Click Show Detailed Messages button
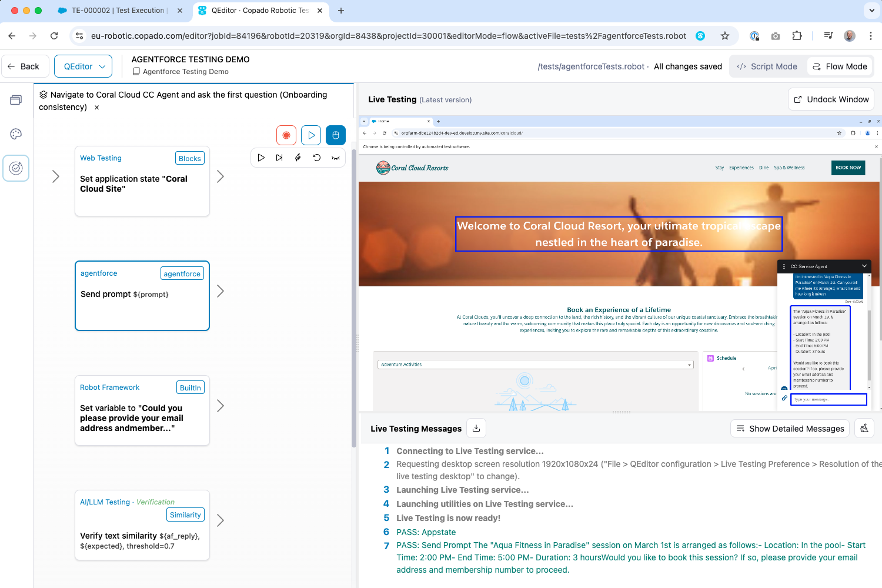 (790, 429)
